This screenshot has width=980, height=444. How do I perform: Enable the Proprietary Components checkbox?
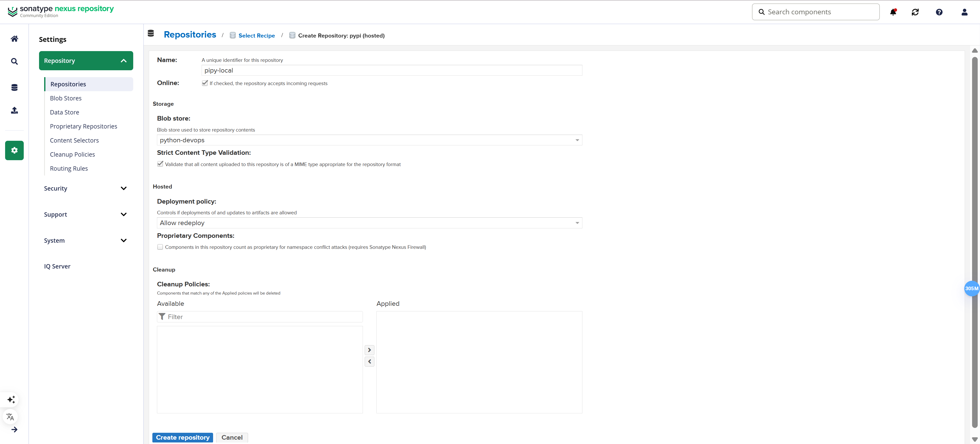160,247
